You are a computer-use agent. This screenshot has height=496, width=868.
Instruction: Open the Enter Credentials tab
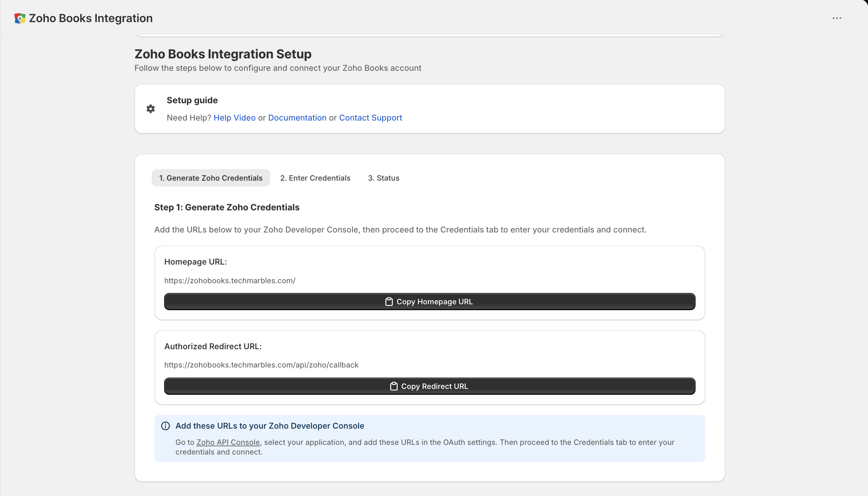coord(315,178)
